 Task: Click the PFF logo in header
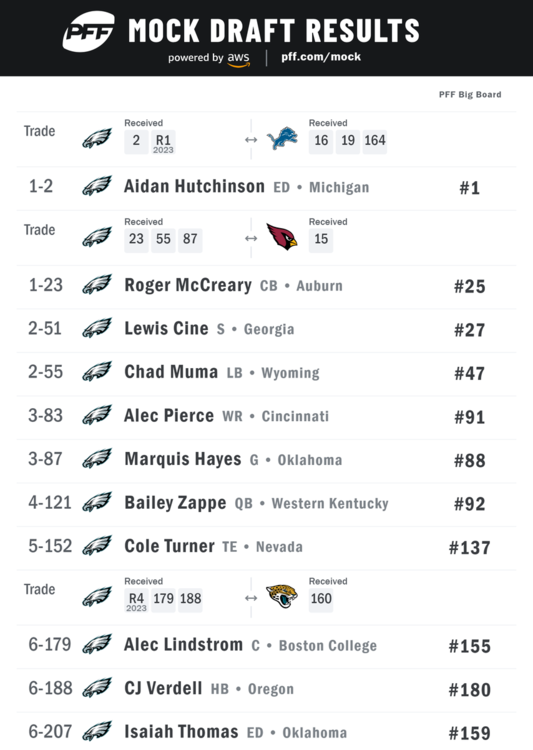tap(89, 32)
